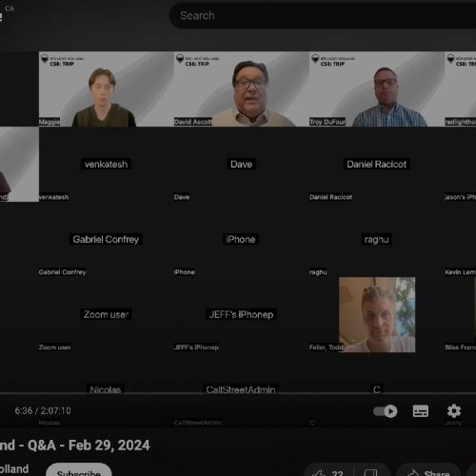
Task: Open the video settings gear
Action: coord(454,411)
